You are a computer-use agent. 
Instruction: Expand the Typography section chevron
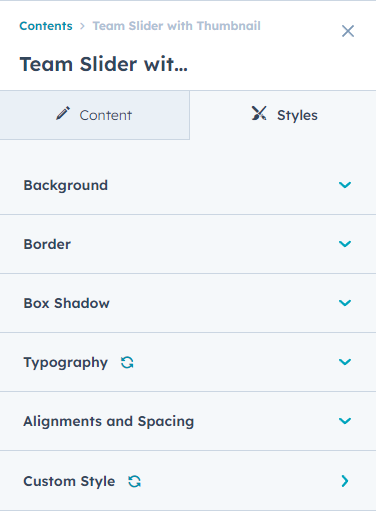345,362
